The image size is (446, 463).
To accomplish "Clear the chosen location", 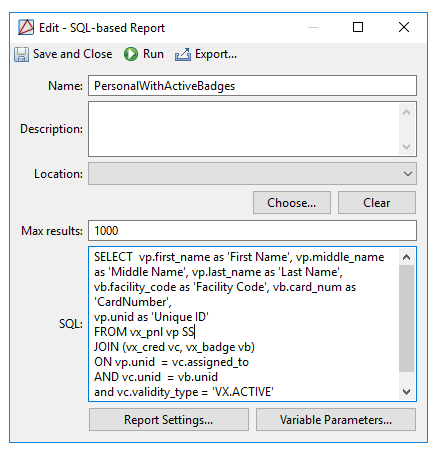I will (x=377, y=203).
